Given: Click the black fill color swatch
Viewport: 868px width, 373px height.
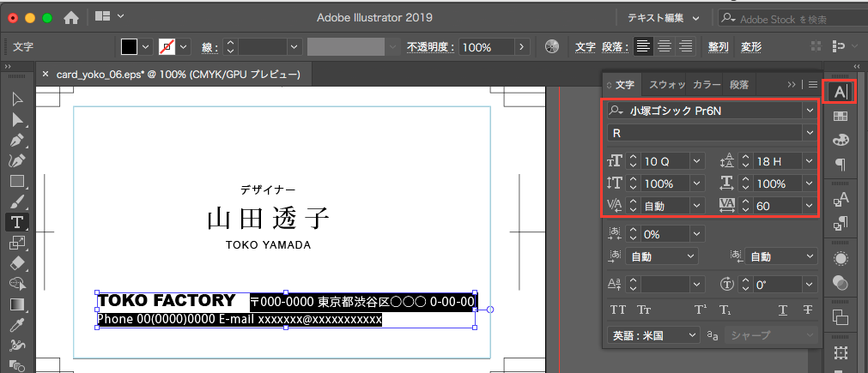Looking at the screenshot, I should coord(129,47).
